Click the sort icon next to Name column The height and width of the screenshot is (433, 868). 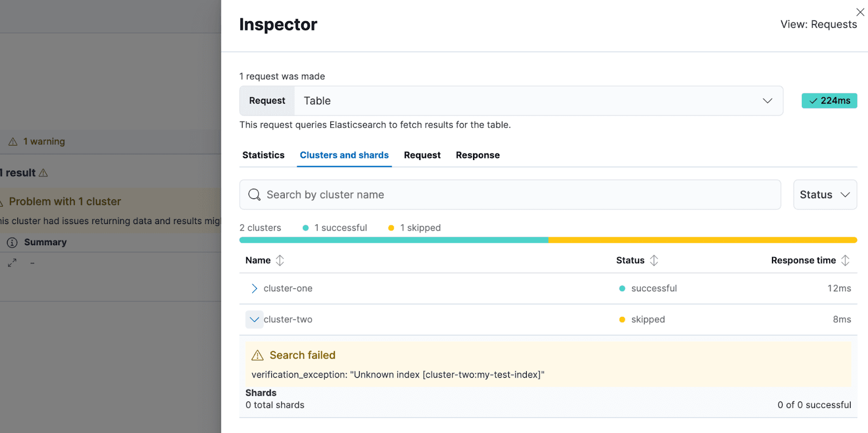280,260
